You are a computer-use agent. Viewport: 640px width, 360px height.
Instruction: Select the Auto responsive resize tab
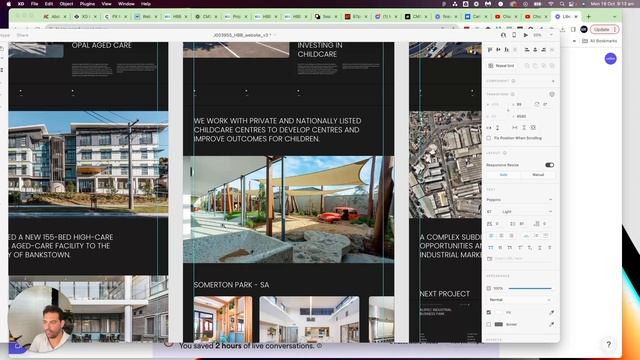point(503,175)
